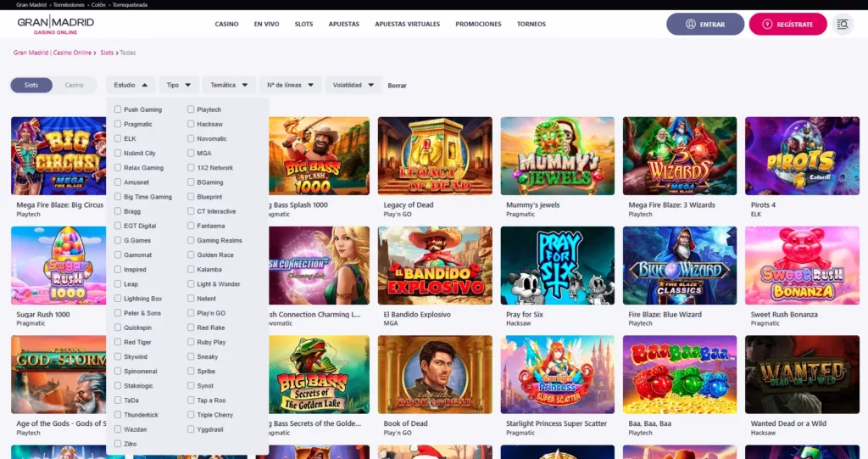Open the PROMOCIONES menu item
Image resolution: width=868 pixels, height=459 pixels.
click(478, 25)
